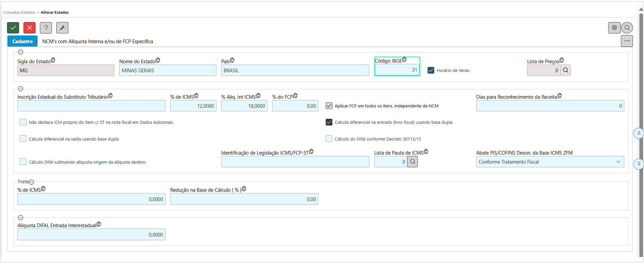The image size is (644, 263).
Task: Click the double-chevron scroll up button
Action: [x=639, y=133]
